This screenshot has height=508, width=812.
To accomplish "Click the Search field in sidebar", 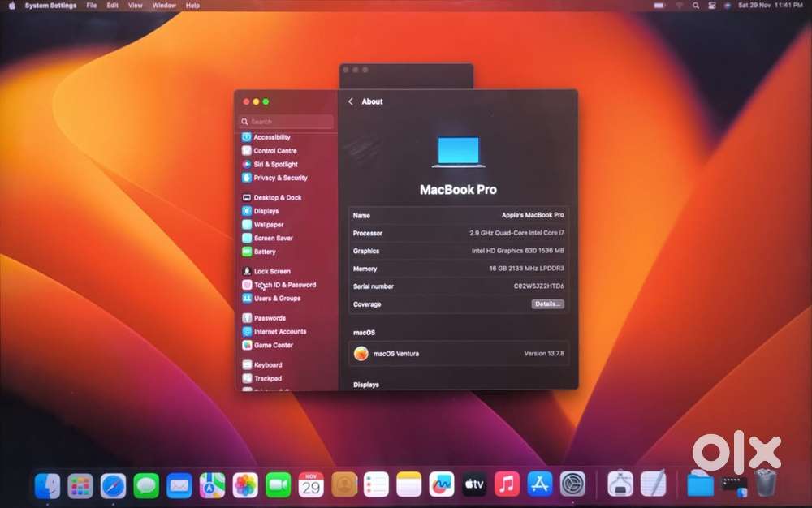I will pyautogui.click(x=287, y=122).
